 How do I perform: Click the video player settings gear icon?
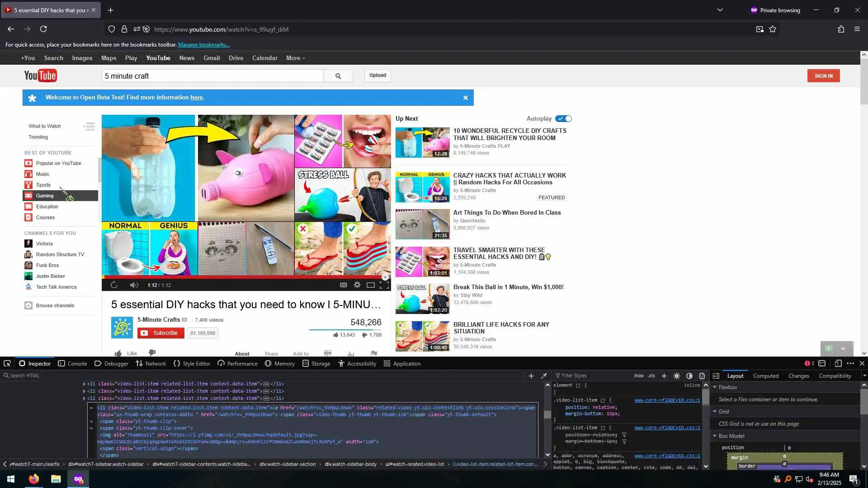357,285
